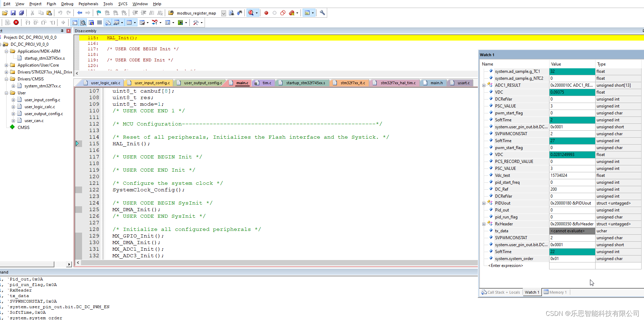
Task: Kill all breakpoints
Action: 292,13
